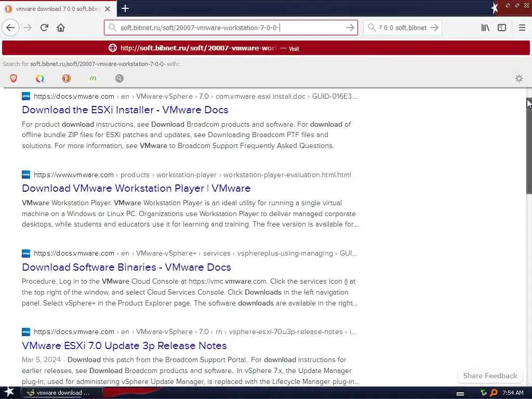
Task: Open a new tab with the plus button
Action: 125,8
